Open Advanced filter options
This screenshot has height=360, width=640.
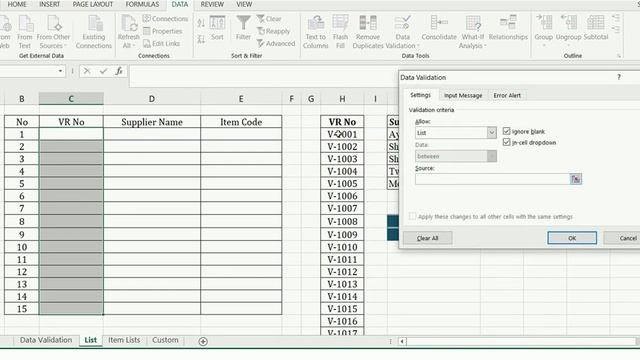(276, 43)
